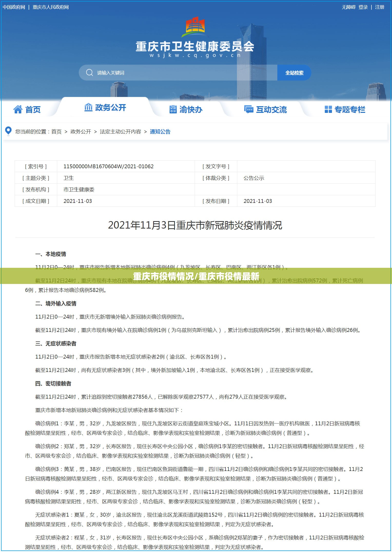This screenshot has width=392, height=552.
Task: Click the 注册 register link
Action: pos(380,7)
